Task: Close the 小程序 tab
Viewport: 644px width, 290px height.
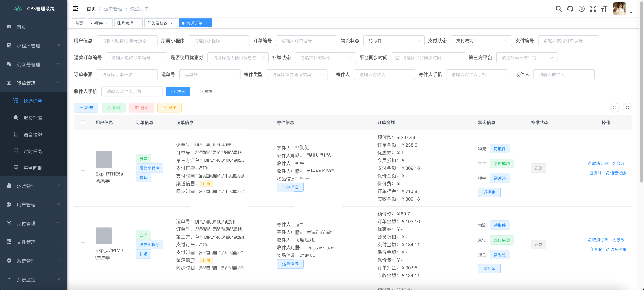Action: click(x=107, y=23)
